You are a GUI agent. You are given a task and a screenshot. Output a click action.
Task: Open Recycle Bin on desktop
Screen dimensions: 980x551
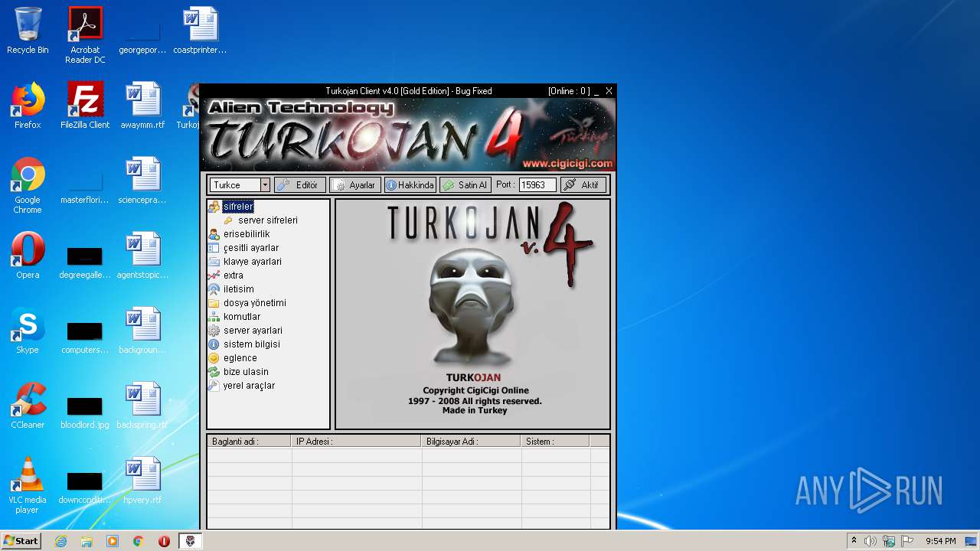pyautogui.click(x=28, y=31)
